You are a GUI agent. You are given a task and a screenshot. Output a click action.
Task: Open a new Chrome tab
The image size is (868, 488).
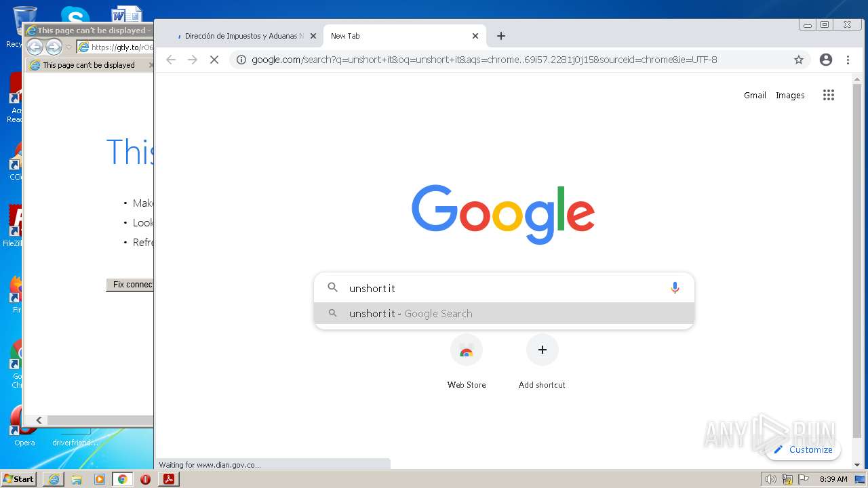point(501,36)
